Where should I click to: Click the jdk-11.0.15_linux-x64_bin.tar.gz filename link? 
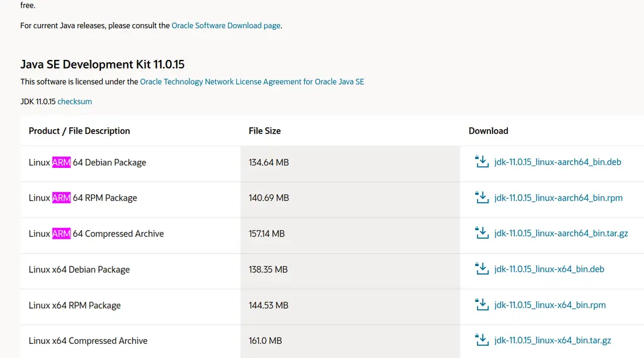tap(553, 340)
